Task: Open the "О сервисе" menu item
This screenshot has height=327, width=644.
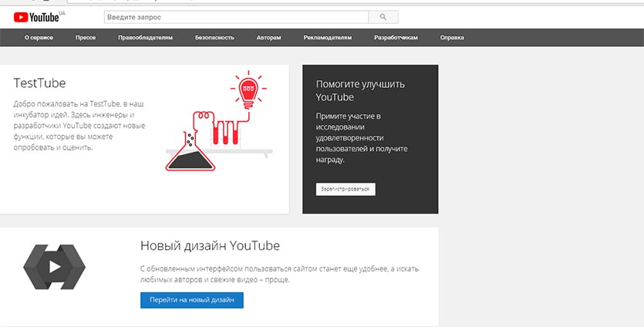Action: [39, 37]
